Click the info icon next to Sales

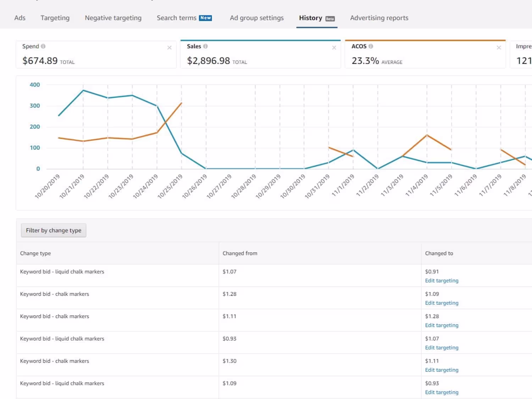coord(205,46)
